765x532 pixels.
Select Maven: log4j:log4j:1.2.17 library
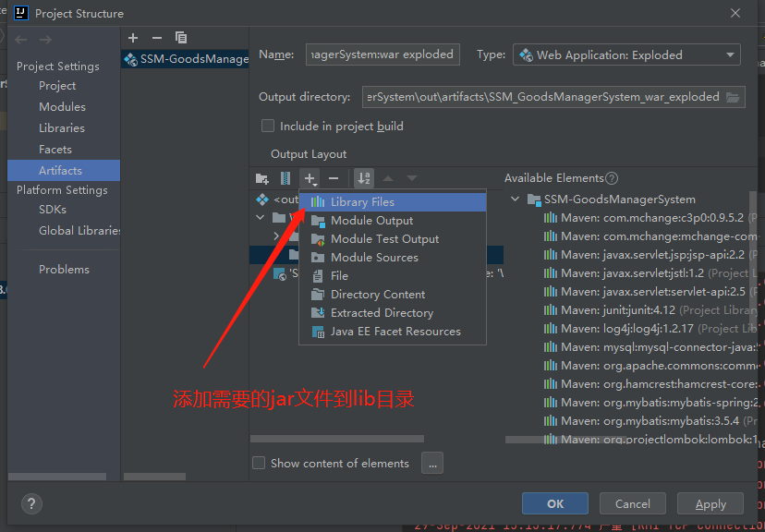[x=650, y=329]
